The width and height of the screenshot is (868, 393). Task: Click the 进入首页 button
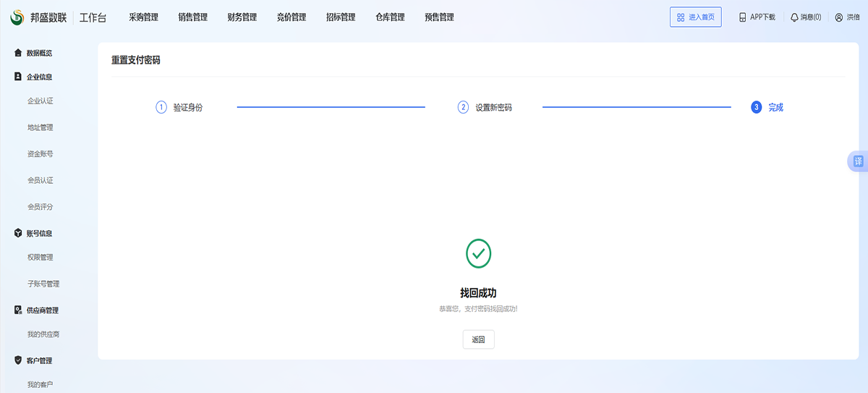click(x=696, y=17)
